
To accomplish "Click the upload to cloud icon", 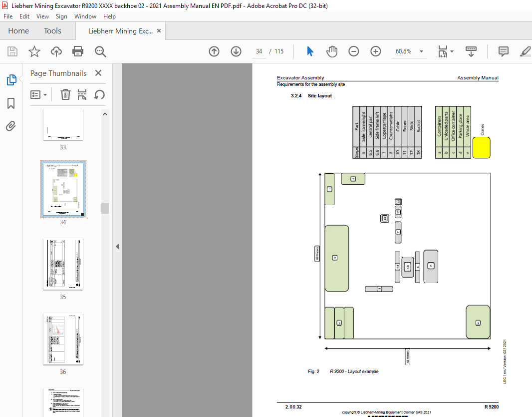I will pyautogui.click(x=56, y=51).
